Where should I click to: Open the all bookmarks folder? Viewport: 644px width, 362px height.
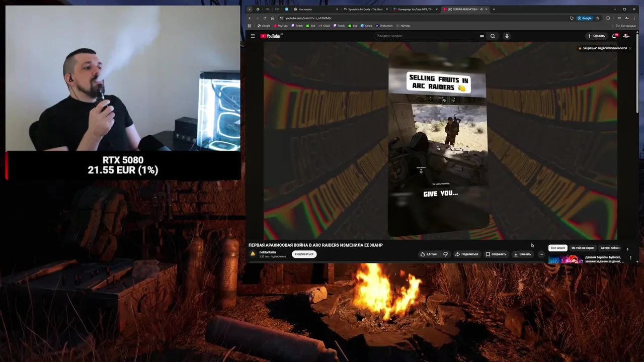click(626, 26)
